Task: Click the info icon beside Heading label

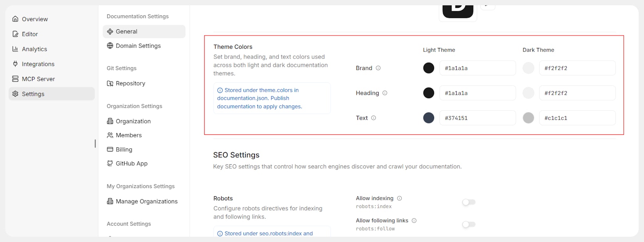Action: pyautogui.click(x=385, y=93)
